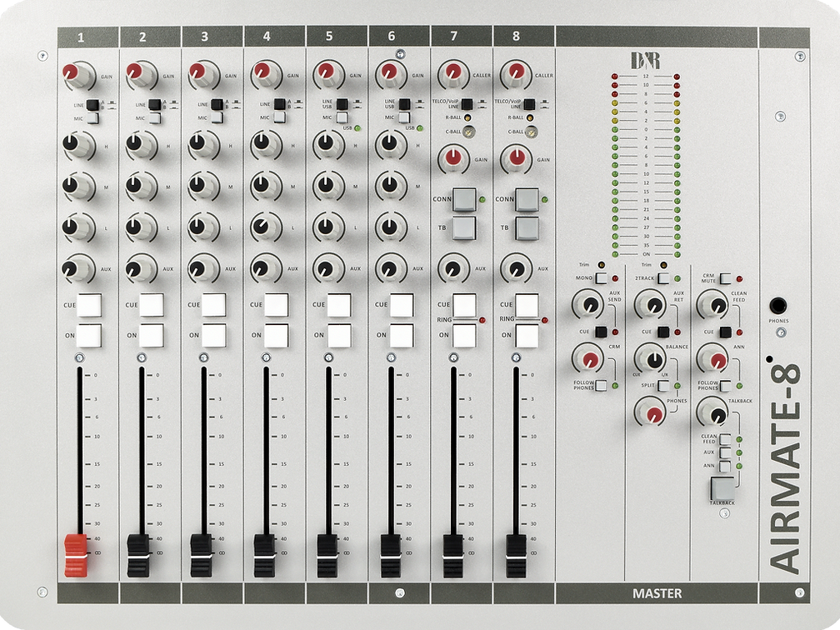Click the PHONES headphone jack
The height and width of the screenshot is (630, 840).
click(778, 307)
